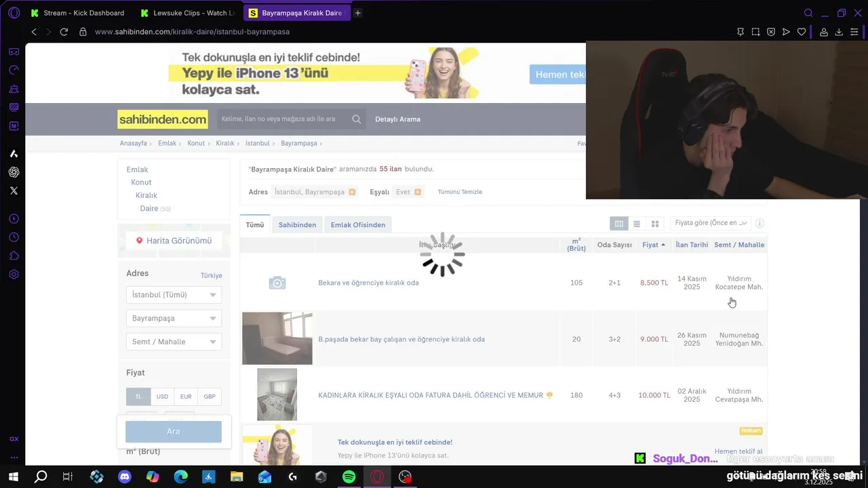
Task: Open sidebar settings gear icon
Action: [14, 274]
